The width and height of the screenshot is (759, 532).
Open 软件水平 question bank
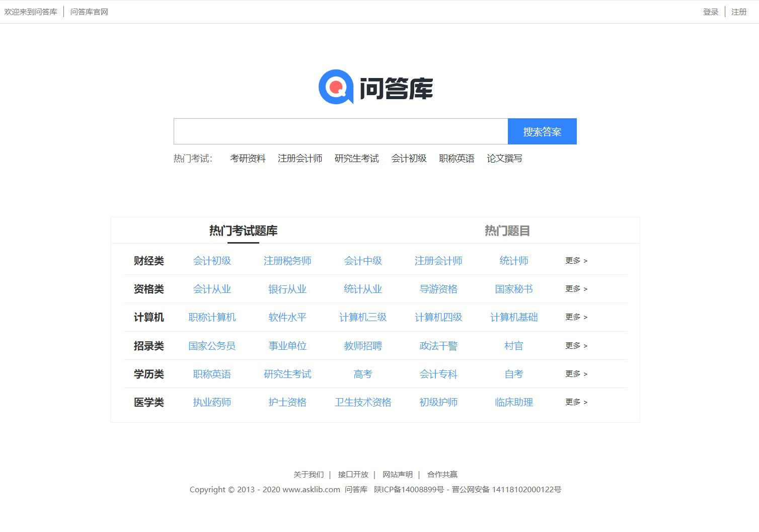(287, 317)
